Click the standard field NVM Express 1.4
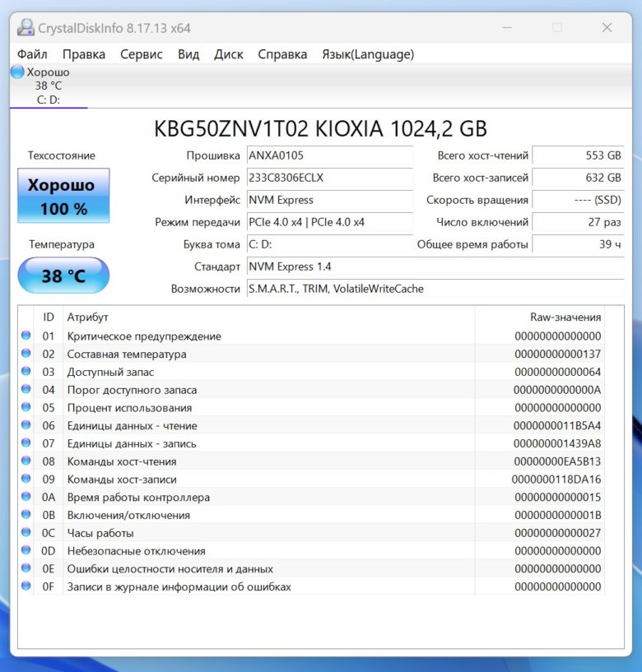Image resolution: width=642 pixels, height=672 pixels. tap(435, 266)
